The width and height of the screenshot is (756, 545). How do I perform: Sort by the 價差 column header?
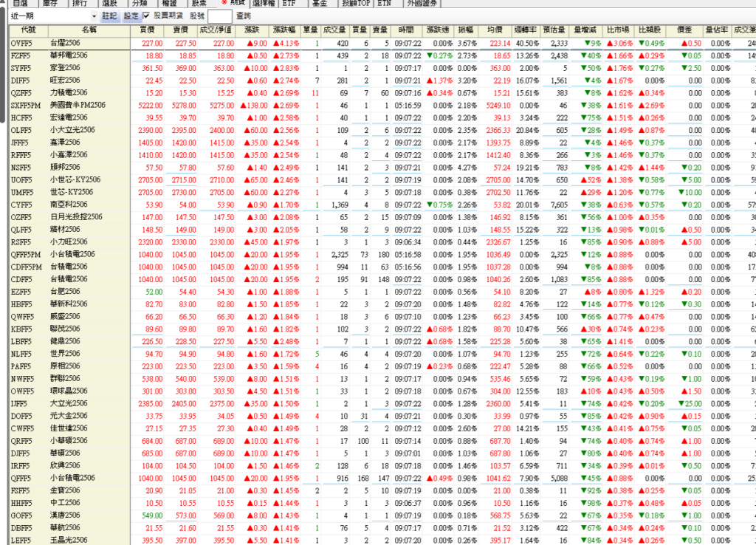[x=684, y=30]
